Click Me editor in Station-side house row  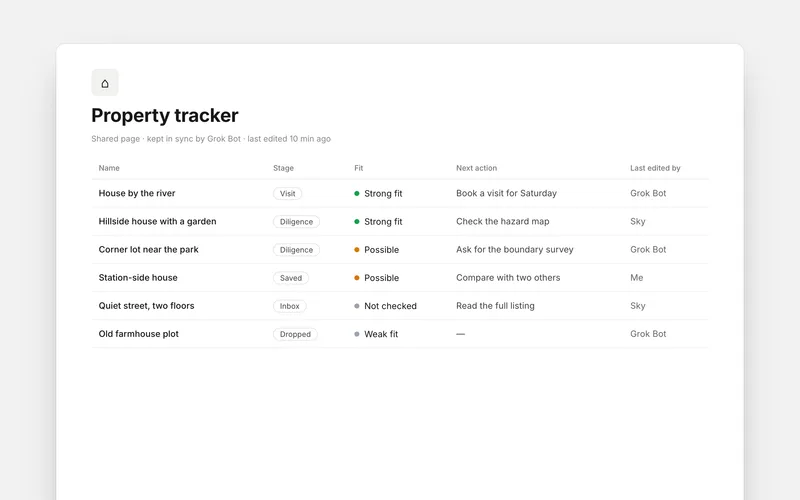637,278
